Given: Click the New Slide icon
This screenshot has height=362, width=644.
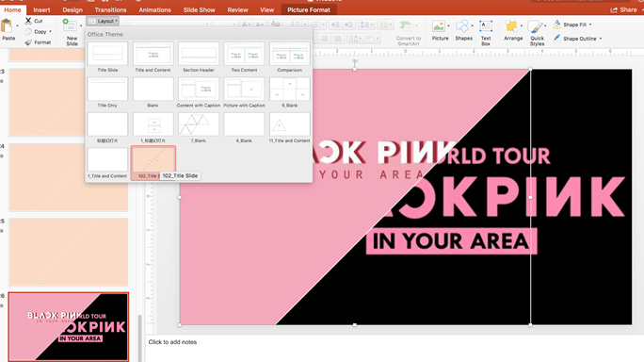Looking at the screenshot, I should [69, 25].
